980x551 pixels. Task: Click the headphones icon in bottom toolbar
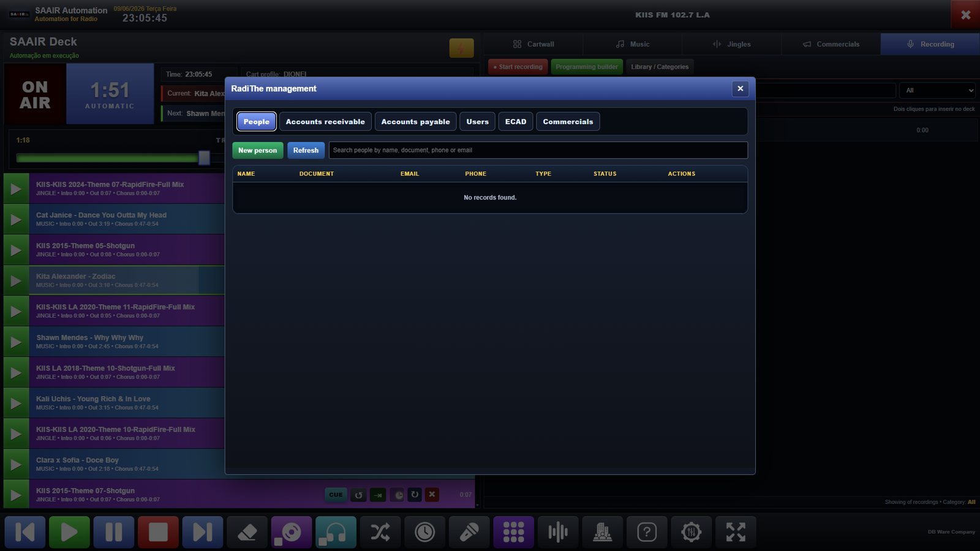tap(336, 532)
